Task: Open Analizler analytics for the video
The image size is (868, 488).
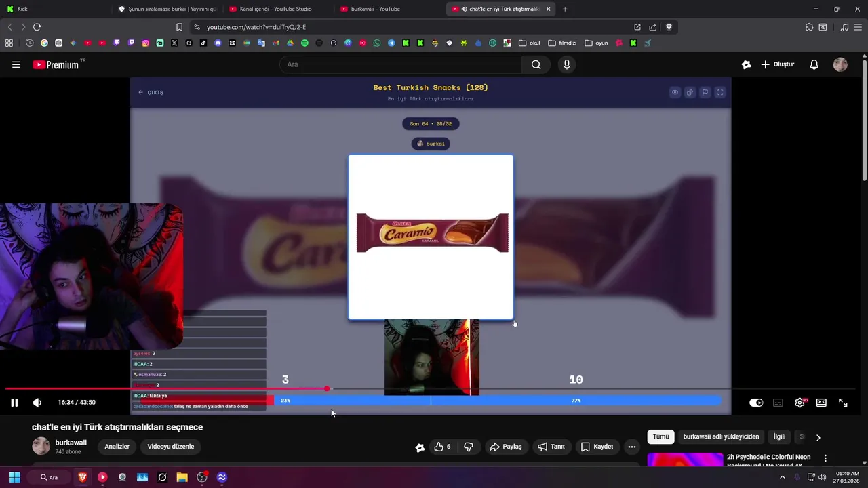Action: tap(117, 447)
